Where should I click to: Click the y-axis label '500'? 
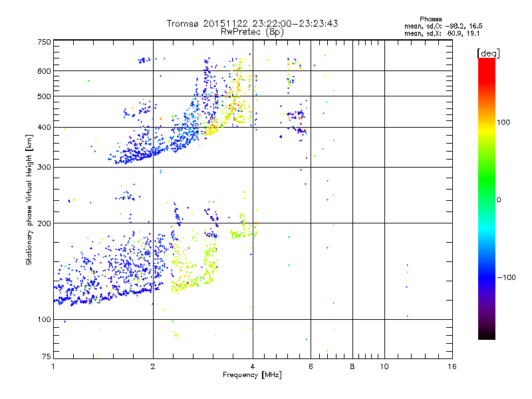click(44, 96)
